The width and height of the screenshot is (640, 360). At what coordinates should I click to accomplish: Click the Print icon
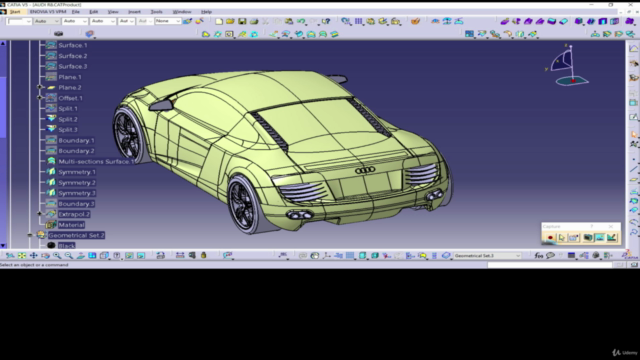click(x=254, y=21)
